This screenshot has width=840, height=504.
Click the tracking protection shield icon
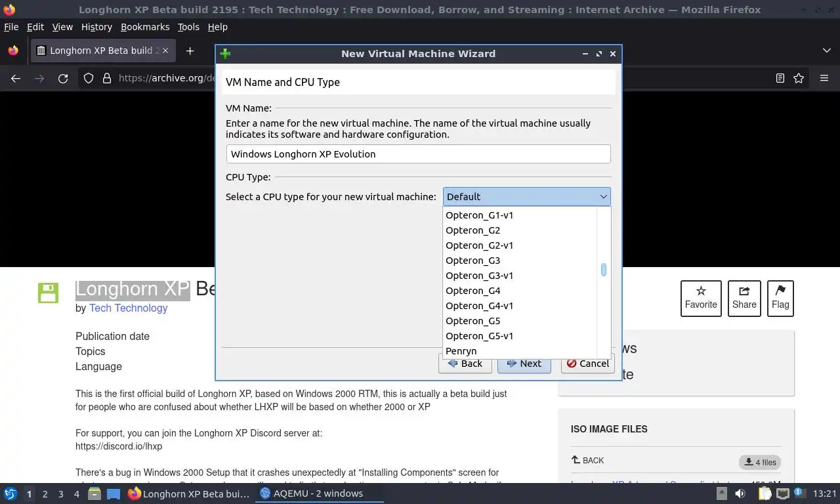[89, 78]
